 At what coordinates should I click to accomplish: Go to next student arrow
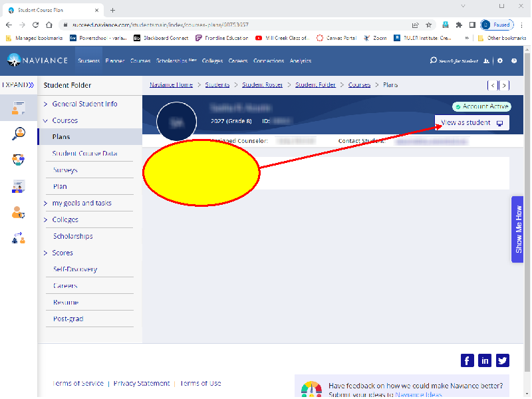pyautogui.click(x=504, y=86)
